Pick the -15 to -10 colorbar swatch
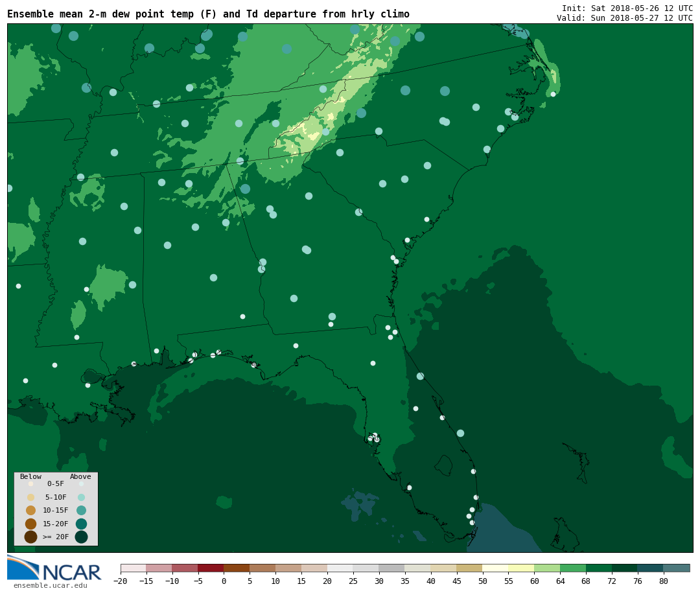700x593 pixels. (x=159, y=568)
